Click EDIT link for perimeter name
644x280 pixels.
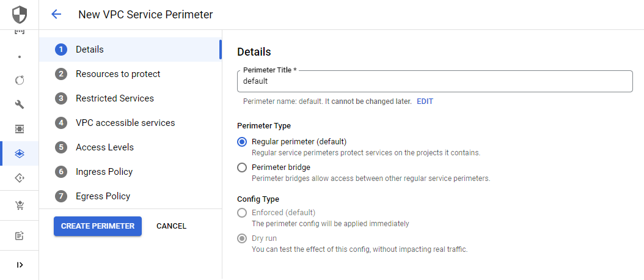(x=425, y=101)
